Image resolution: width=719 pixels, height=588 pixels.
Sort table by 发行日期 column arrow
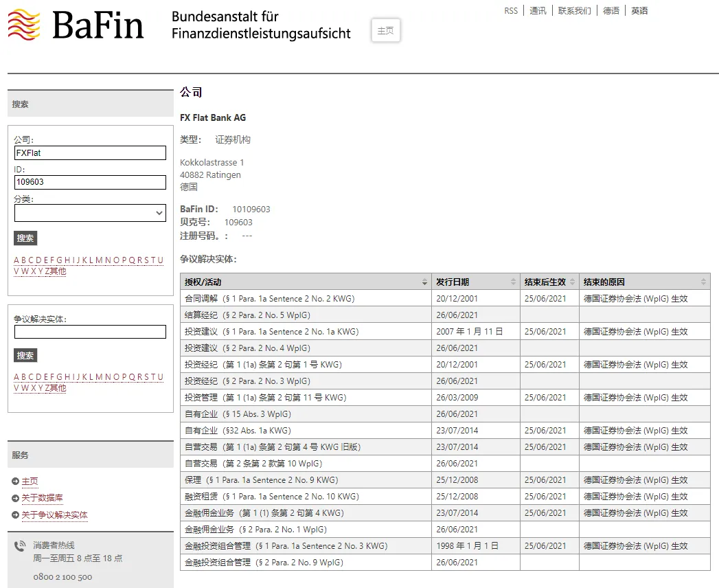click(x=513, y=282)
